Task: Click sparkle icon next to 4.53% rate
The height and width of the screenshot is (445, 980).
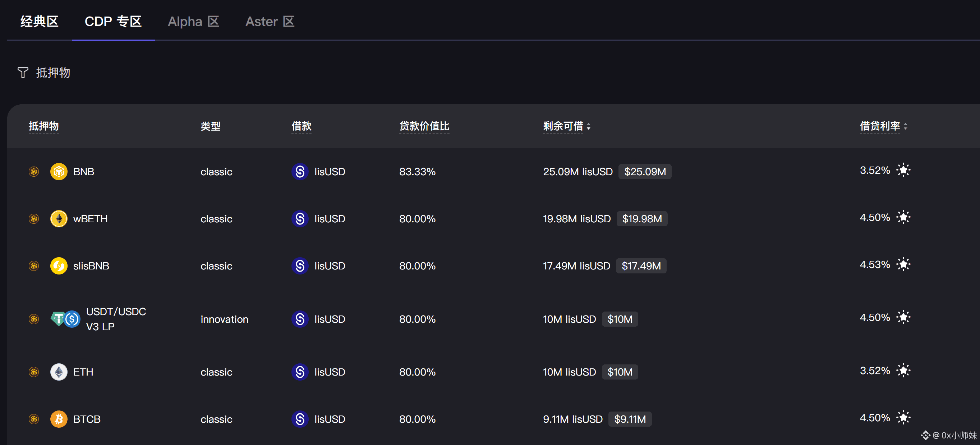Action: pyautogui.click(x=903, y=264)
